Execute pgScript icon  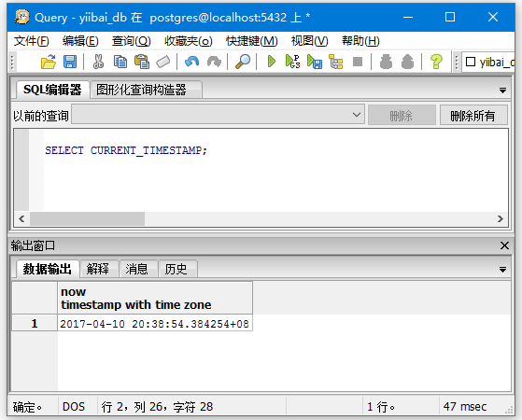pyautogui.click(x=292, y=62)
